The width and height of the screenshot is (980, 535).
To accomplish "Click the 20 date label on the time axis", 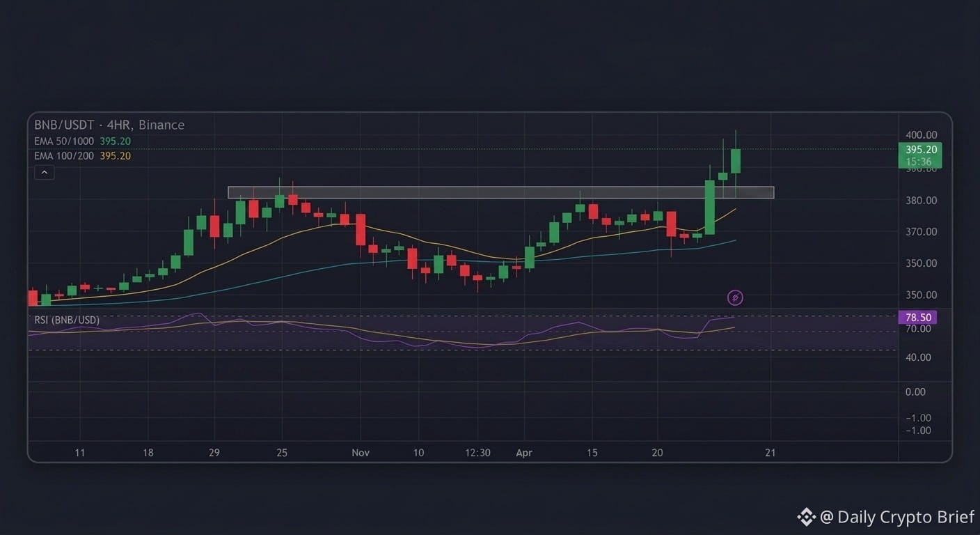I will (658, 453).
